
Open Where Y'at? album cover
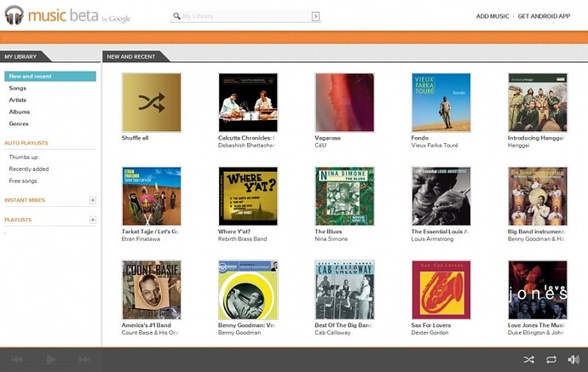248,197
